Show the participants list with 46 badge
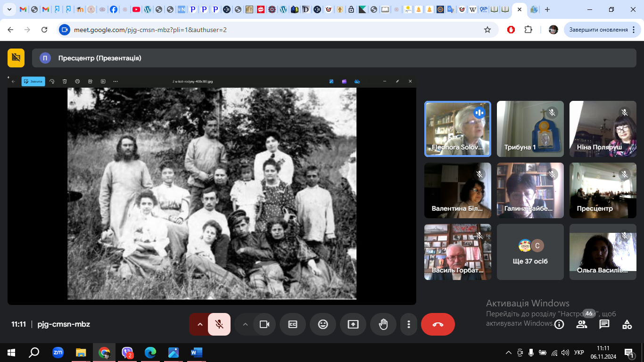The image size is (644, 362). click(582, 324)
